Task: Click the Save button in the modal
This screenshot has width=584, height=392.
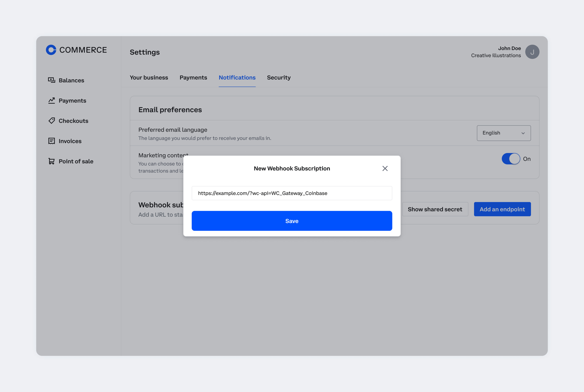Action: [x=292, y=220]
